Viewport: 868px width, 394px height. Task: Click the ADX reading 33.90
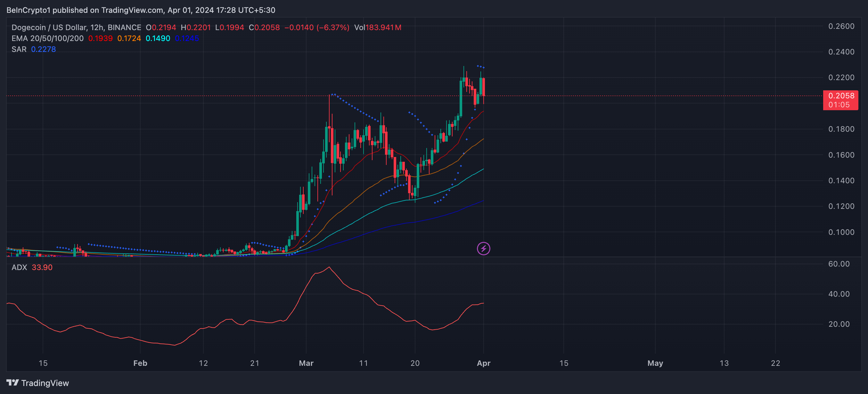coord(42,267)
